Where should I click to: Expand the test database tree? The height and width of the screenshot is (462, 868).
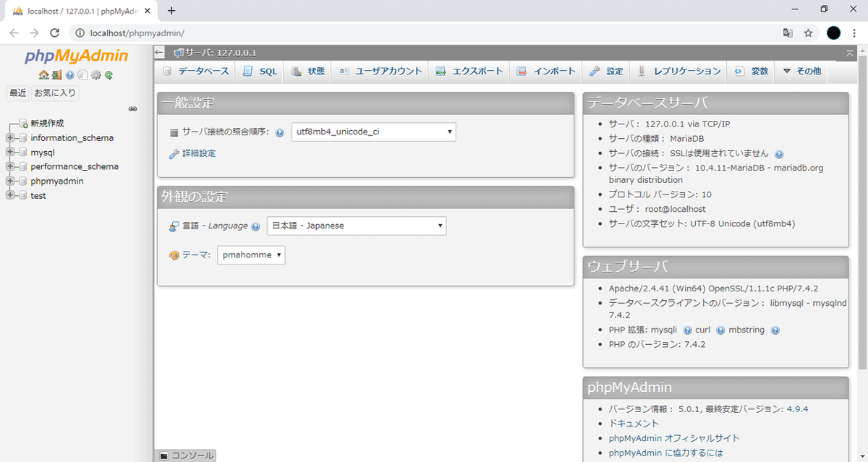pyautogui.click(x=10, y=196)
